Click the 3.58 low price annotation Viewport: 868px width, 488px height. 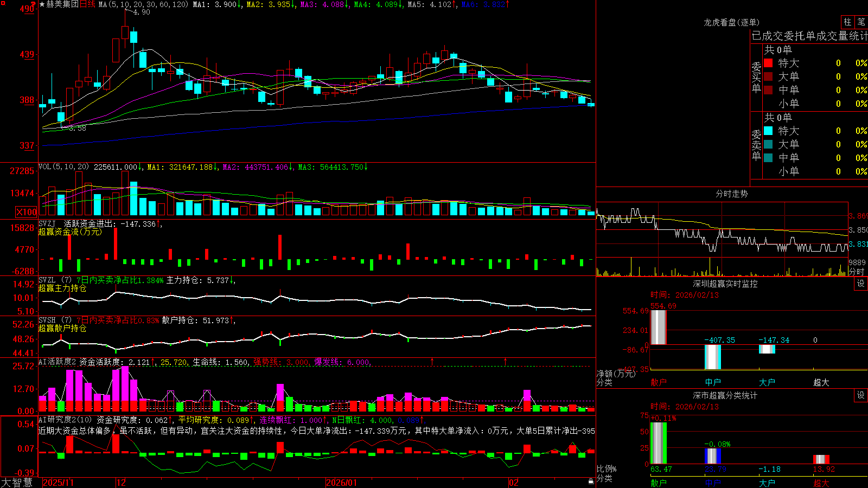click(x=78, y=128)
